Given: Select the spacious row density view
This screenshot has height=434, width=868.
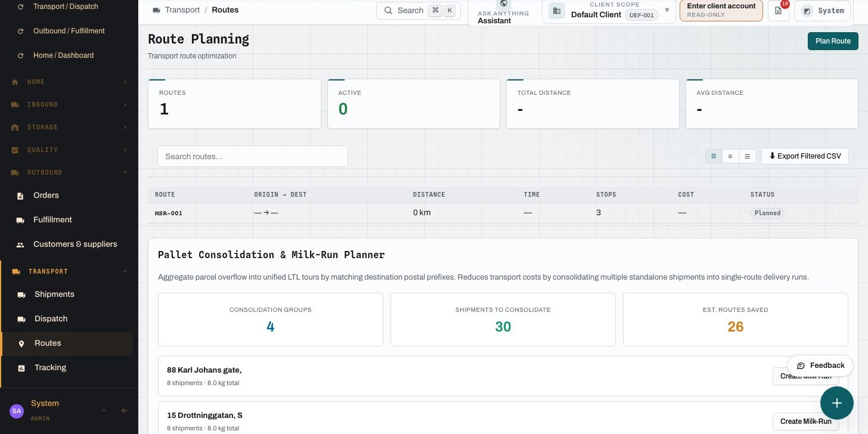Looking at the screenshot, I should coord(748,156).
